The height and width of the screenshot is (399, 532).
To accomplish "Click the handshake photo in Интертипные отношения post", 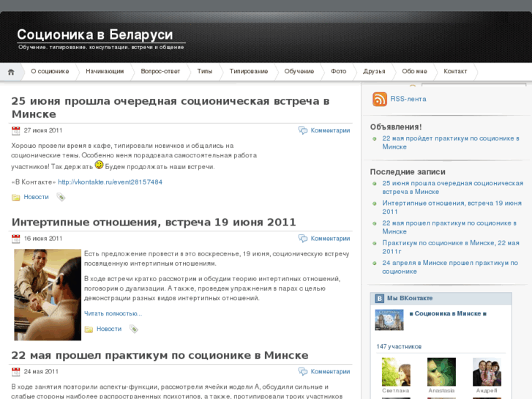I will 48,295.
